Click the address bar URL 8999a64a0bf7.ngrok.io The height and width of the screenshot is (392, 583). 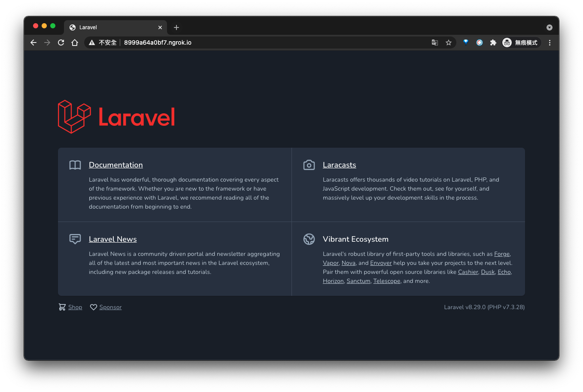pyautogui.click(x=158, y=43)
